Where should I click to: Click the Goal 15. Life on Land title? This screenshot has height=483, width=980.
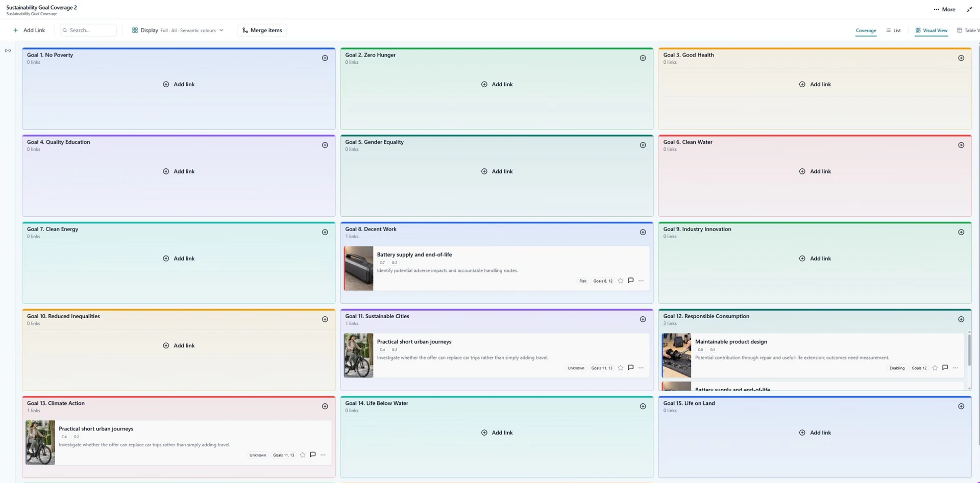689,403
